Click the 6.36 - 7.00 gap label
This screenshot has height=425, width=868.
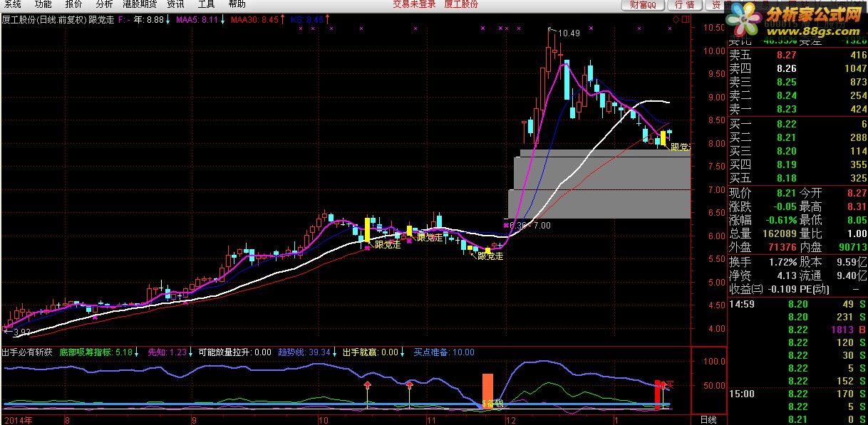pyautogui.click(x=530, y=226)
